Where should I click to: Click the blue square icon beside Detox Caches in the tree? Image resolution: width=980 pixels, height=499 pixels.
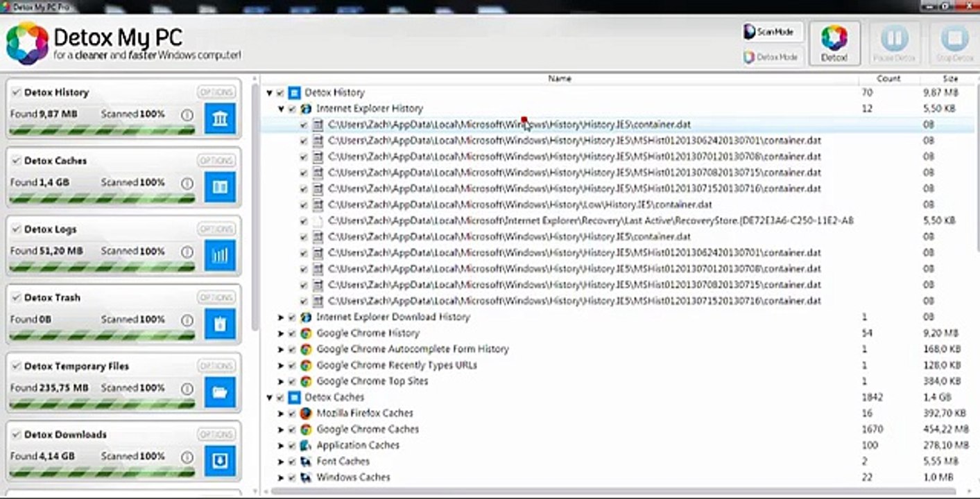[294, 398]
